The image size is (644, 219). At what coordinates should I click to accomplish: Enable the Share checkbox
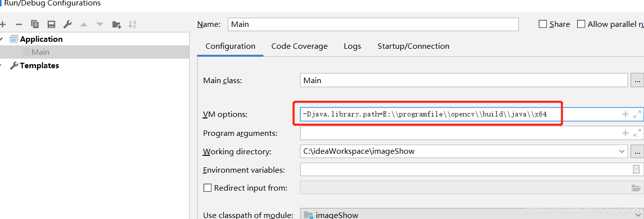click(543, 24)
